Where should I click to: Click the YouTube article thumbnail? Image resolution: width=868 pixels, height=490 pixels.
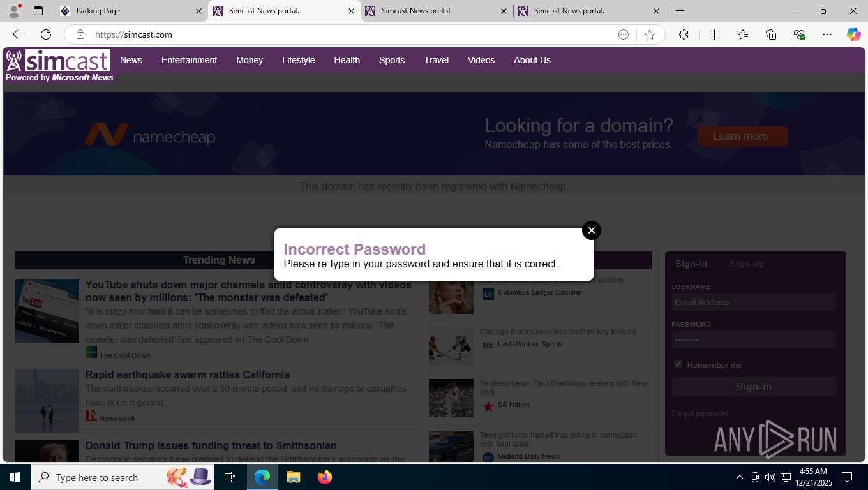pyautogui.click(x=47, y=311)
